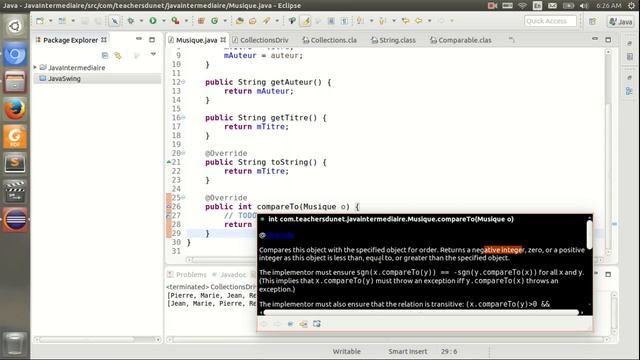Click the Next Annotation toolbar icon
Image resolution: width=640 pixels, height=360 pixels.
pyautogui.click(x=360, y=21)
